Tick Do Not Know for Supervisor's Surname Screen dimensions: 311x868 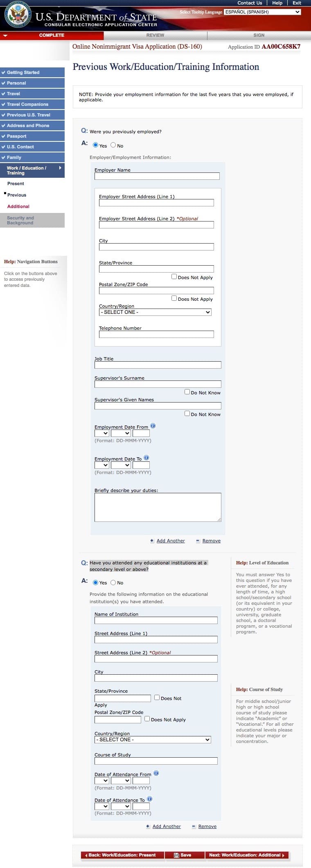(x=187, y=392)
